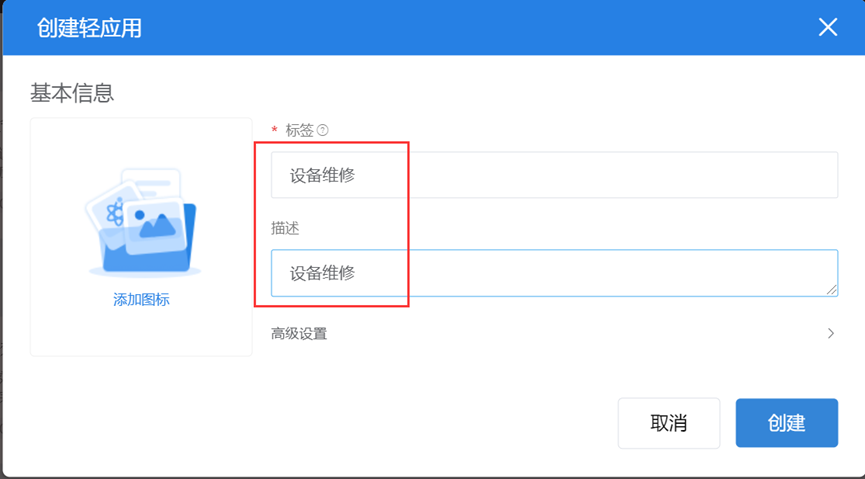
Task: Select the app icon upload card
Action: point(141,236)
